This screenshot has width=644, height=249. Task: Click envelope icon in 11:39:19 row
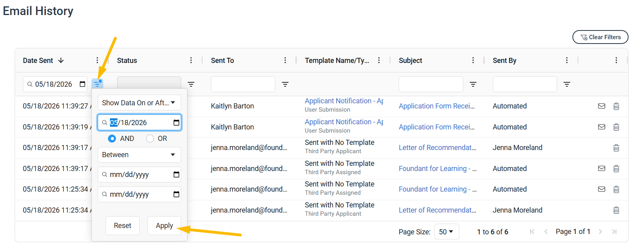[x=602, y=127]
